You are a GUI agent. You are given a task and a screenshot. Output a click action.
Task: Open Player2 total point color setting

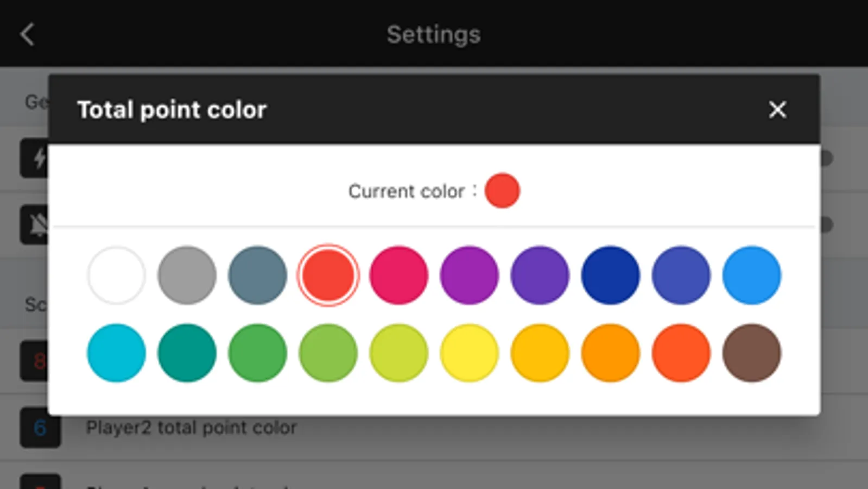pos(191,428)
